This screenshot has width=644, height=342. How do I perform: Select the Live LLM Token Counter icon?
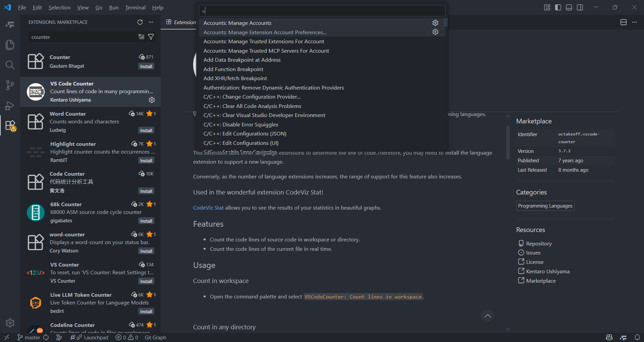36,303
